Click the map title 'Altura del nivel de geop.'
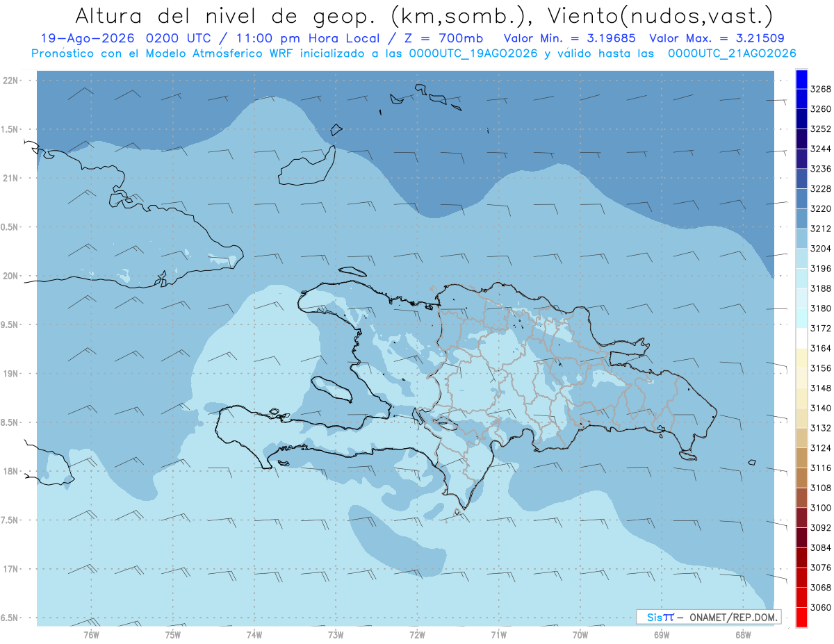Image resolution: width=834 pixels, height=644 pixels. 228,15
